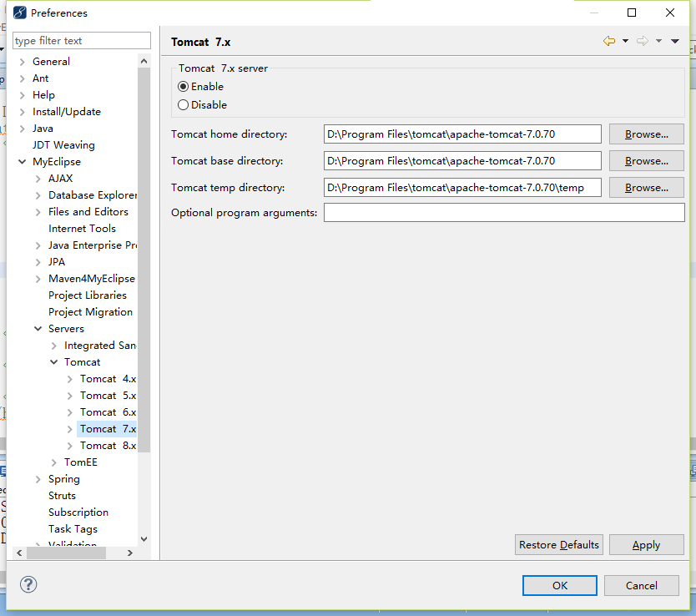
Task: Click the Optional program arguments field
Action: click(x=504, y=213)
